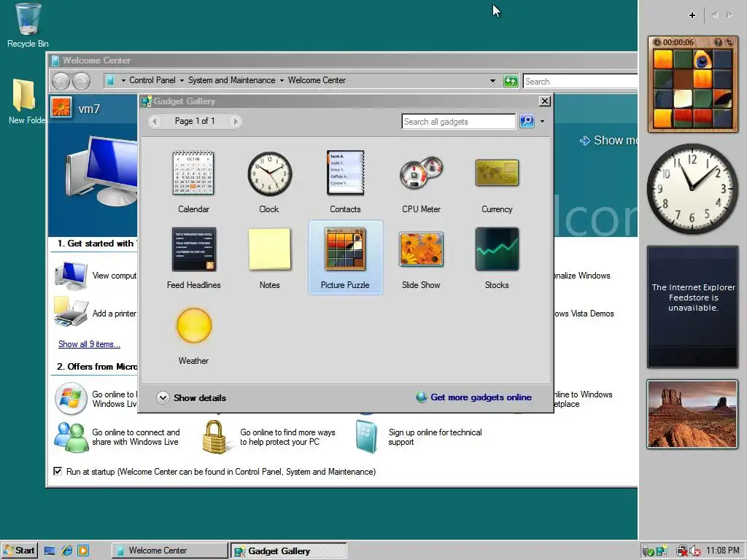
Task: Click the vm7 user account picture
Action: (61, 107)
